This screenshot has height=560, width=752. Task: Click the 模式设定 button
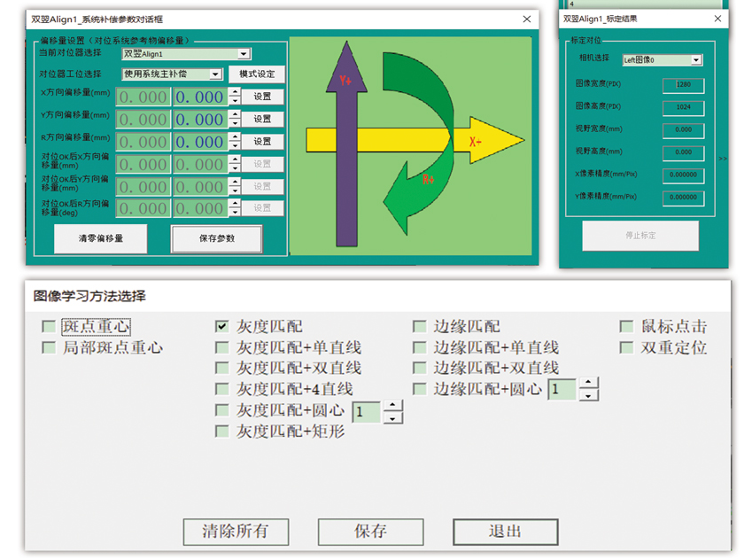click(x=257, y=74)
